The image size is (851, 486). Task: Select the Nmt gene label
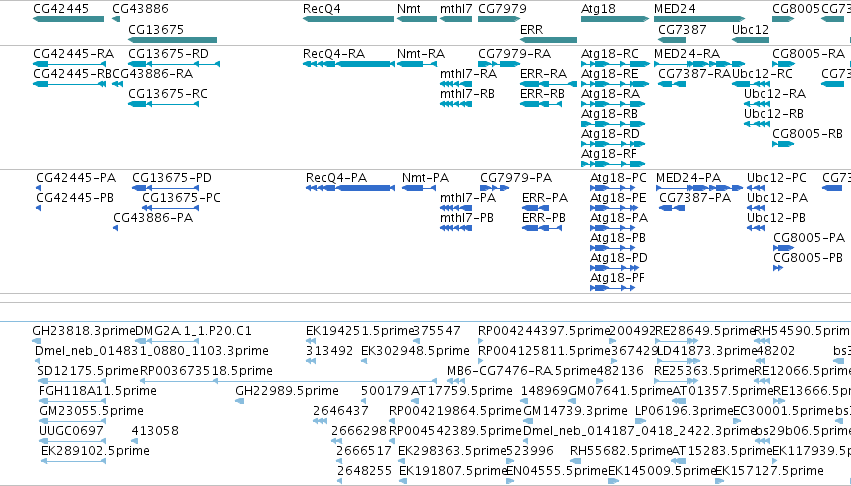pyautogui.click(x=409, y=9)
